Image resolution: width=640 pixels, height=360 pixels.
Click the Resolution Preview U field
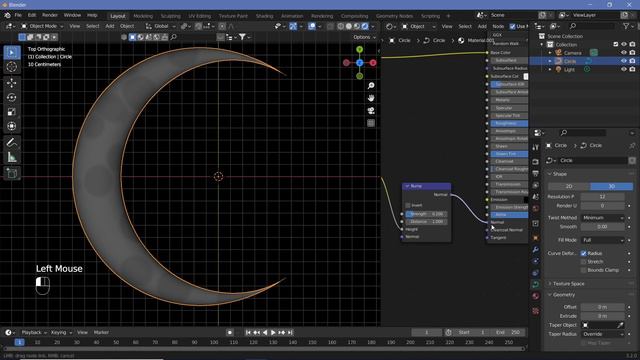[602, 197]
